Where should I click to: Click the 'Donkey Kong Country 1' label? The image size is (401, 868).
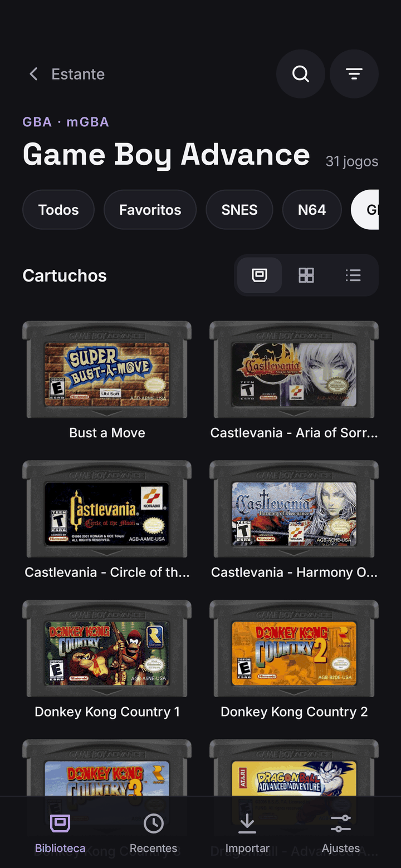[x=107, y=712]
